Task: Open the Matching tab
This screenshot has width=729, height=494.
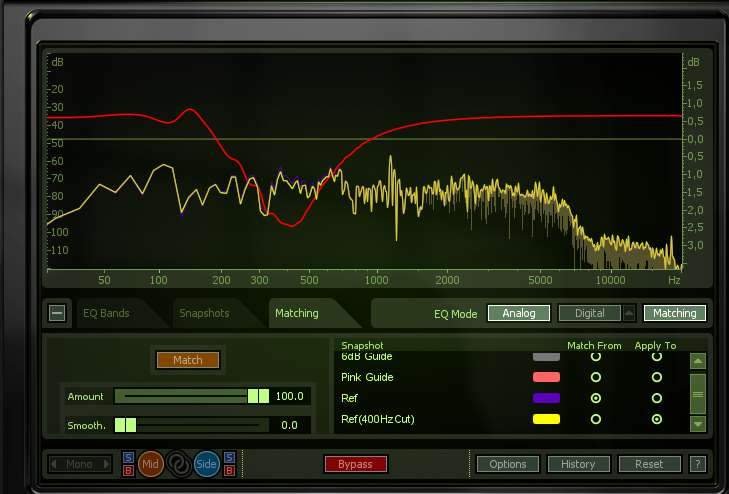Action: point(297,313)
